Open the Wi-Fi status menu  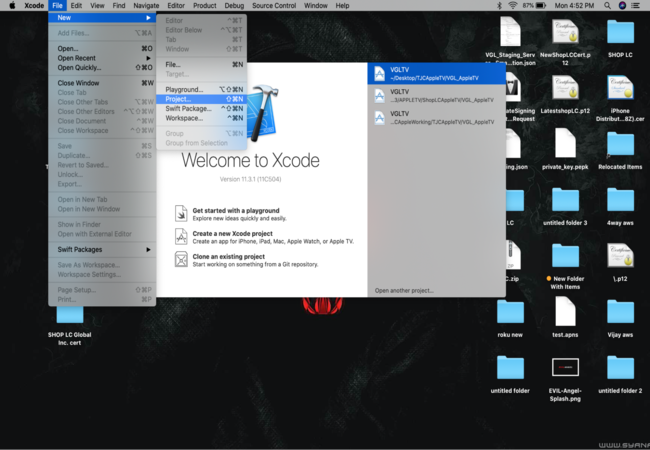(x=513, y=5)
